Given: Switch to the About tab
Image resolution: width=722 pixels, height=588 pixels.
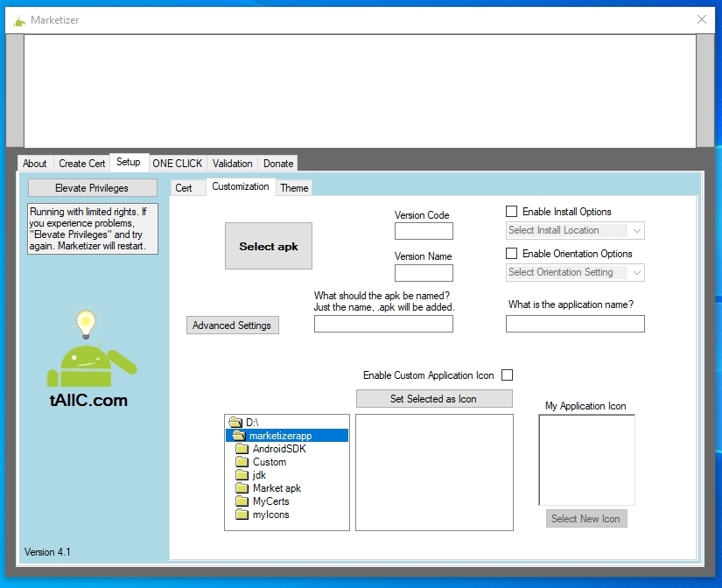Looking at the screenshot, I should pos(35,164).
